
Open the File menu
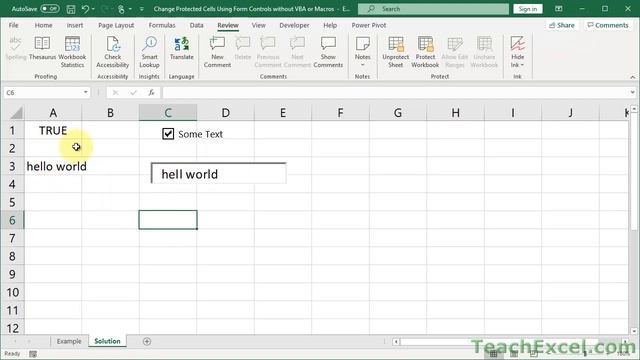coord(13,25)
